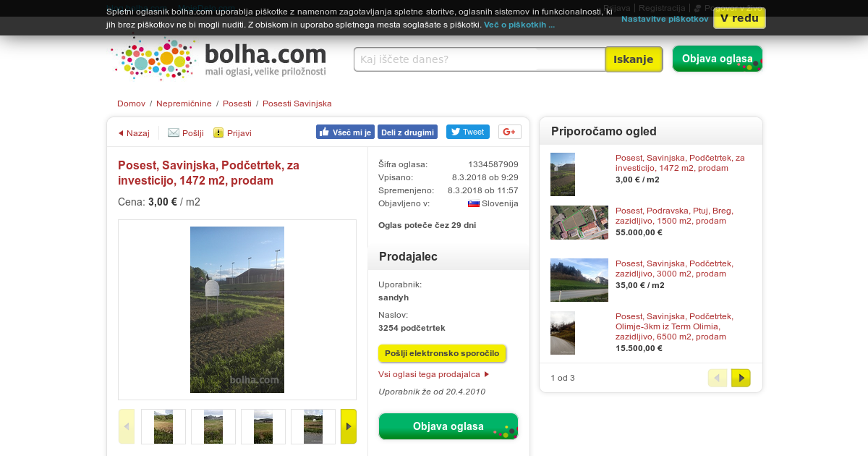
Task: Send the listing using the Pošlji envelope
Action: 186,133
